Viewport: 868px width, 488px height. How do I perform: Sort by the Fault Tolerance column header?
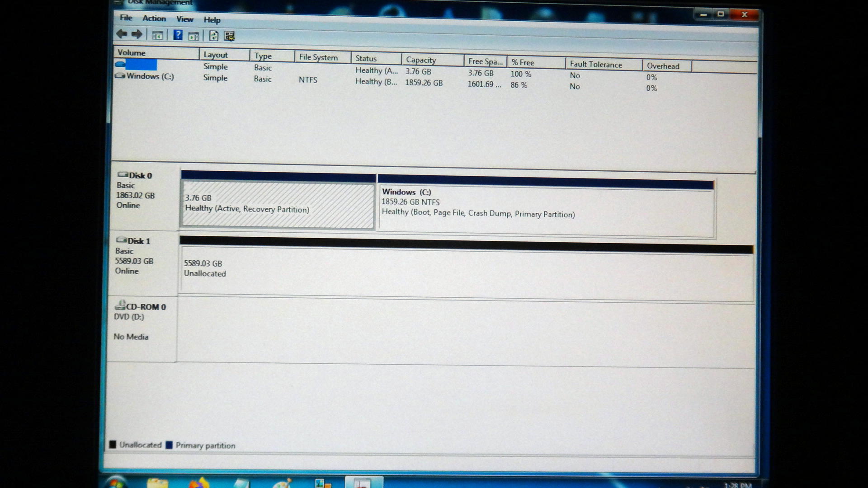pyautogui.click(x=604, y=65)
